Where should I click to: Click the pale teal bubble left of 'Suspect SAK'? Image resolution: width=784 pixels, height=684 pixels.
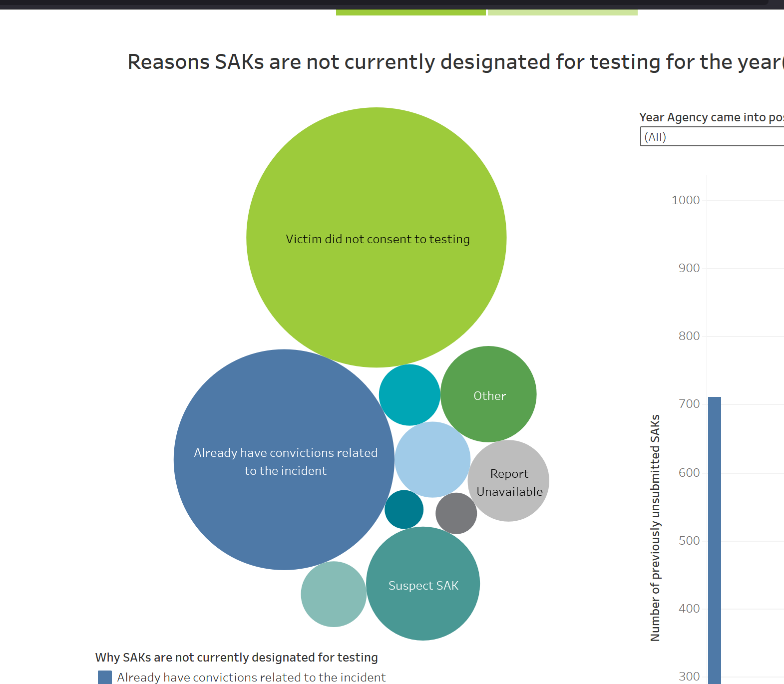coord(334,594)
